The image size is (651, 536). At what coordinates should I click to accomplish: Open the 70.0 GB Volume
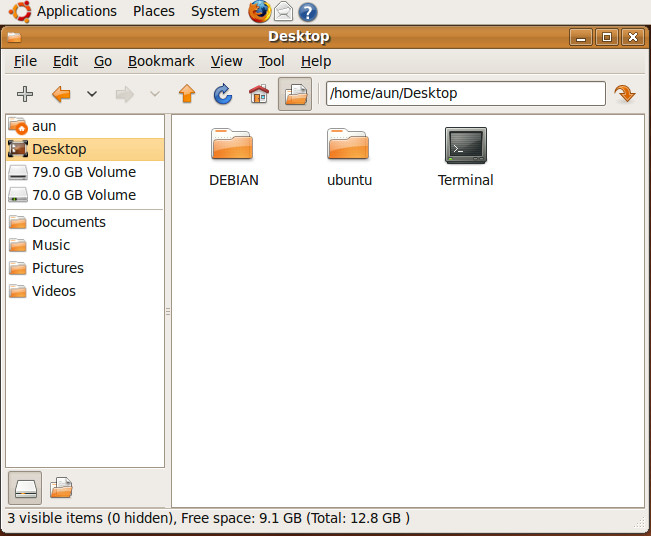tap(85, 195)
